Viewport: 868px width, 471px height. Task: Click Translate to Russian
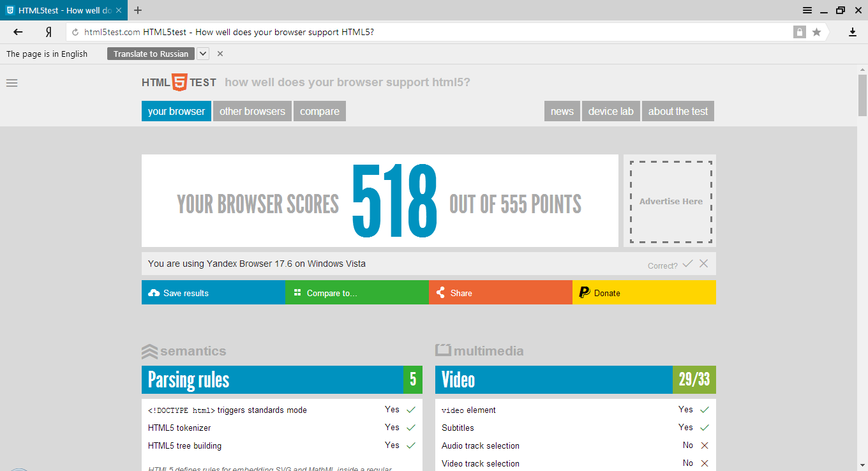tap(151, 54)
